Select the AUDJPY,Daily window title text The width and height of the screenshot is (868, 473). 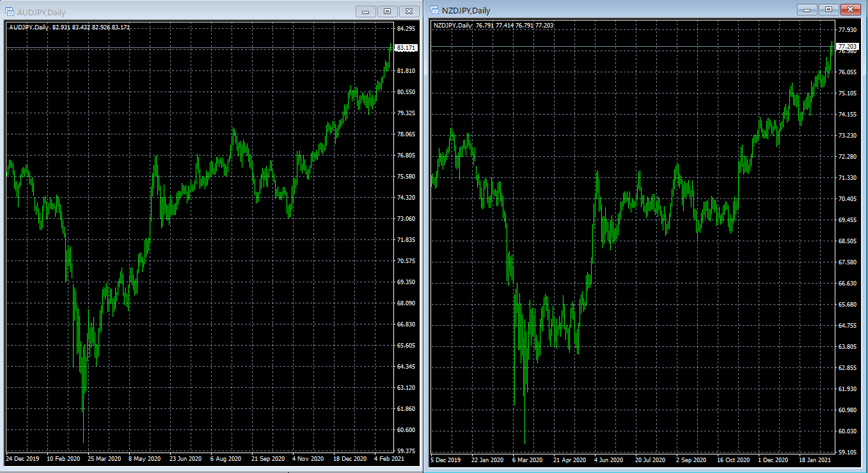pyautogui.click(x=42, y=12)
